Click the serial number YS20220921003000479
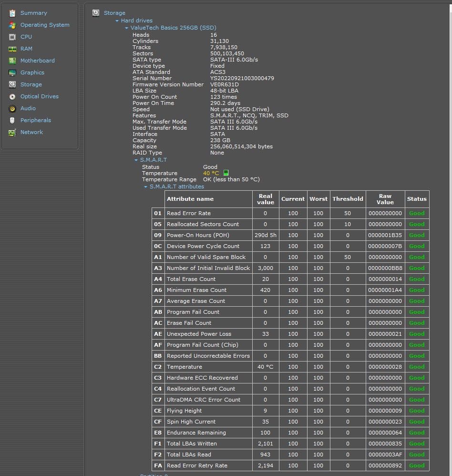452x476 pixels. pos(242,78)
